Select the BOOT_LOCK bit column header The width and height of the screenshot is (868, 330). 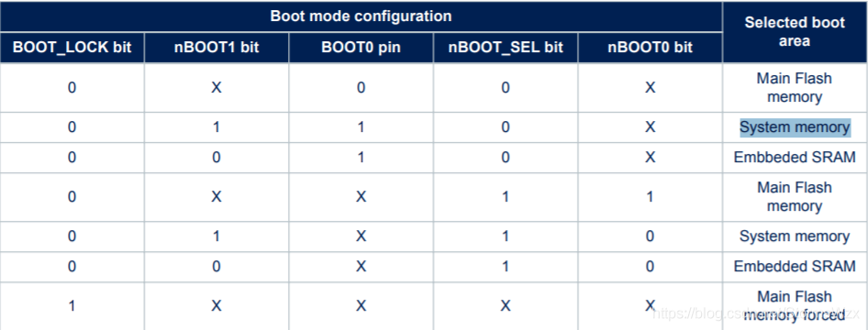click(x=72, y=48)
